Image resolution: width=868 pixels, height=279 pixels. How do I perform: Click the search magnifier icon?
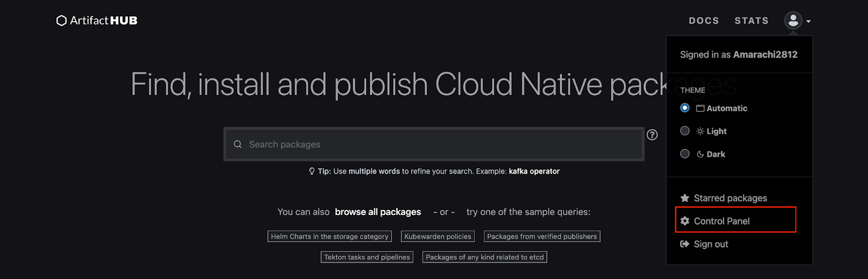click(x=238, y=144)
